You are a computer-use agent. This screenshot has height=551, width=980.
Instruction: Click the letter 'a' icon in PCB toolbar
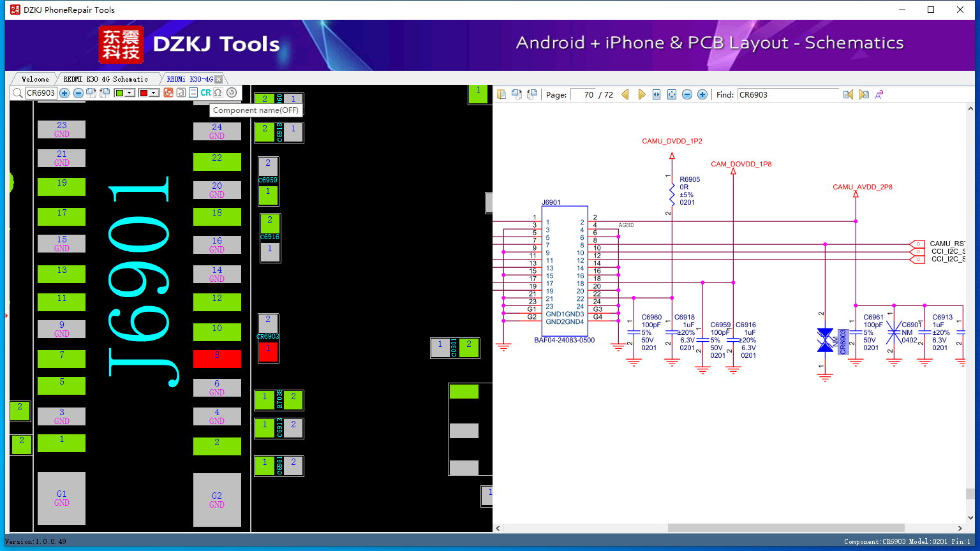pyautogui.click(x=181, y=93)
